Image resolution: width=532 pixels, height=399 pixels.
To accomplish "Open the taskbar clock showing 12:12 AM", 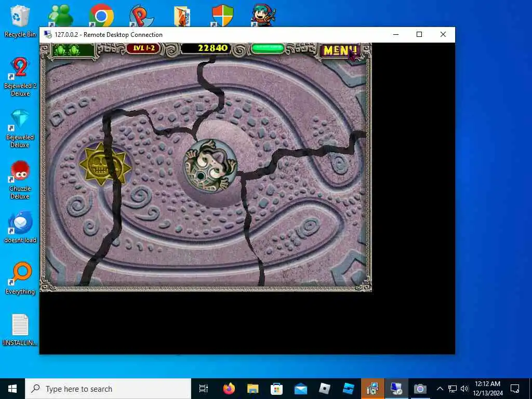I will click(x=487, y=389).
